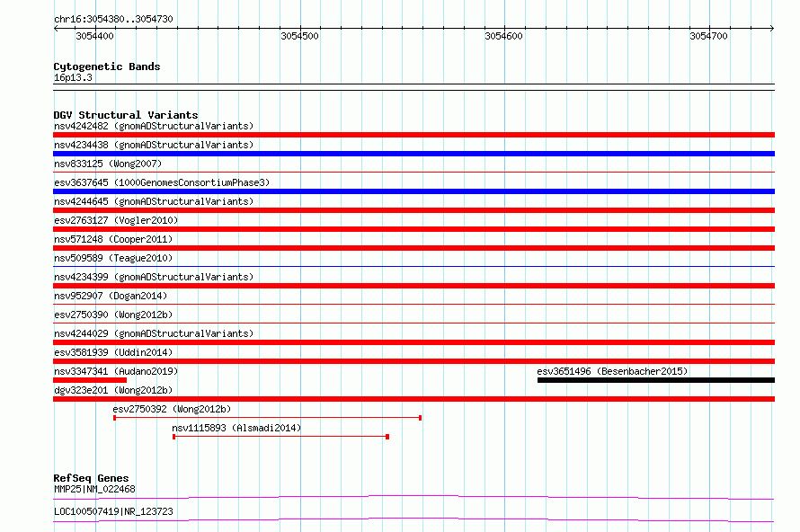Select the red bar under esv2763127

pos(413,229)
